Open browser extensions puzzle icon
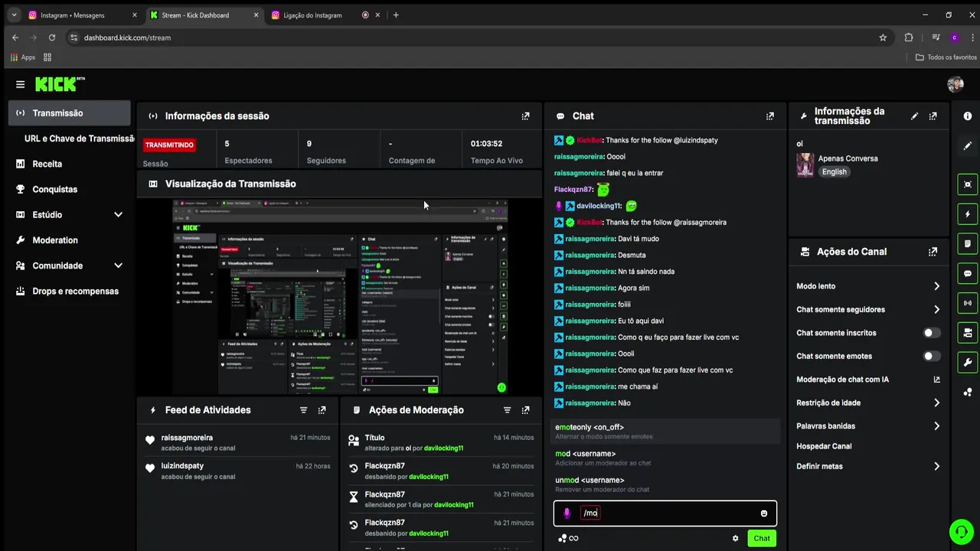The image size is (980, 551). [909, 37]
